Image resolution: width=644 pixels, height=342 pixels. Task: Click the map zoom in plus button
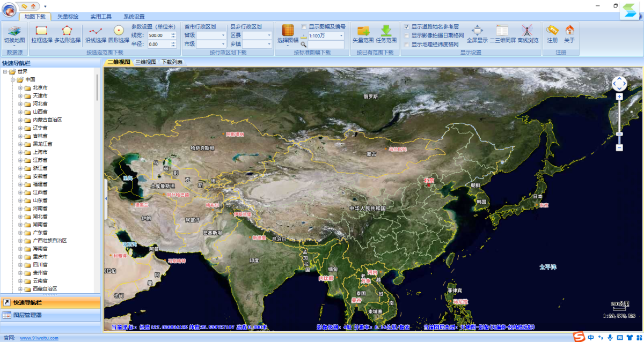pyautogui.click(x=619, y=96)
